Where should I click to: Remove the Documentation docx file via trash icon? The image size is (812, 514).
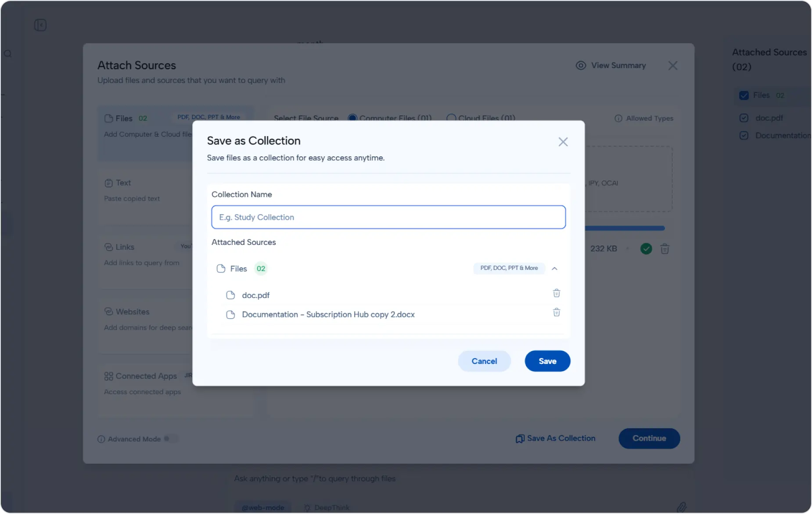[556, 313]
